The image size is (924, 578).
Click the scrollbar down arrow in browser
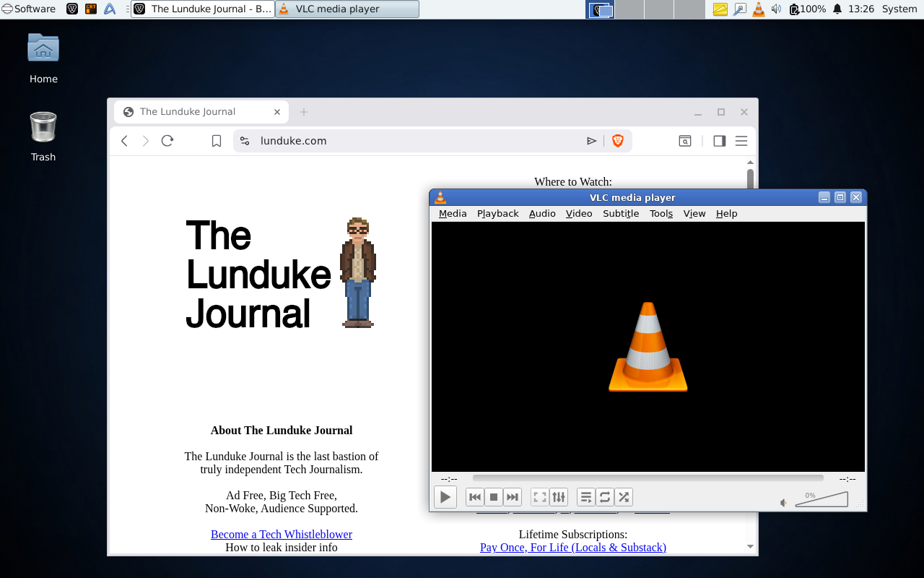(x=750, y=547)
